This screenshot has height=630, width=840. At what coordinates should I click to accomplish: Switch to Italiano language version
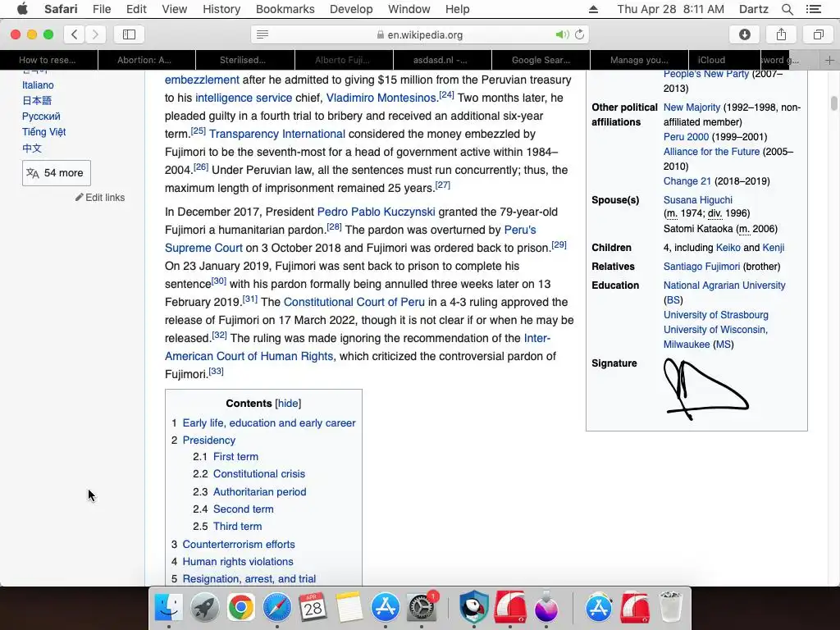pyautogui.click(x=38, y=85)
